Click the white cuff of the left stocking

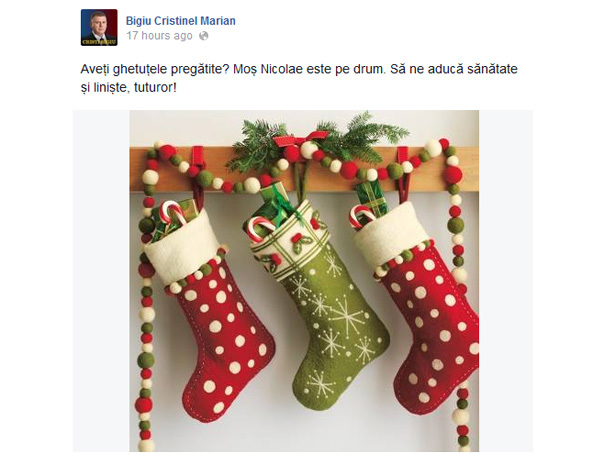point(183,248)
